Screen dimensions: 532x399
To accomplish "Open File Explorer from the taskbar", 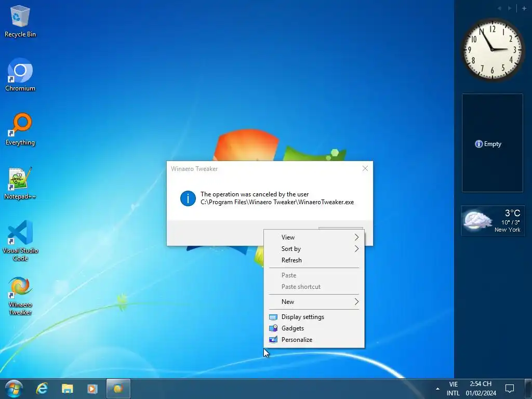I will coord(67,389).
